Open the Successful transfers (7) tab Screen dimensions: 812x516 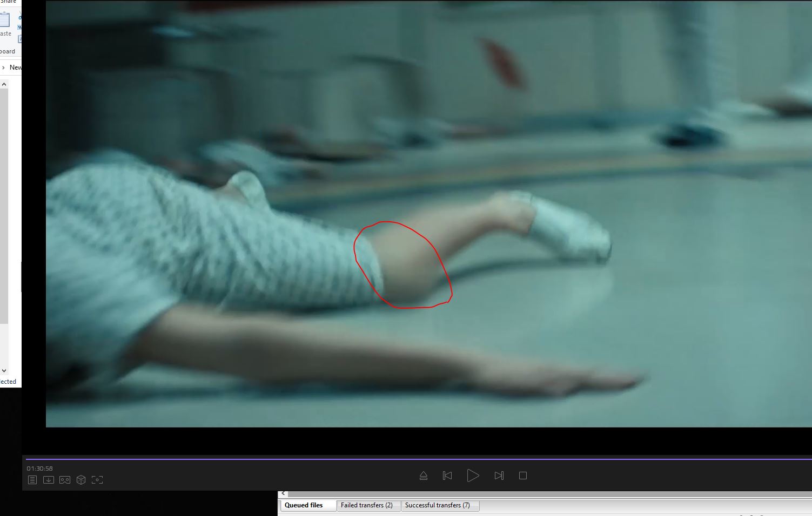click(437, 505)
